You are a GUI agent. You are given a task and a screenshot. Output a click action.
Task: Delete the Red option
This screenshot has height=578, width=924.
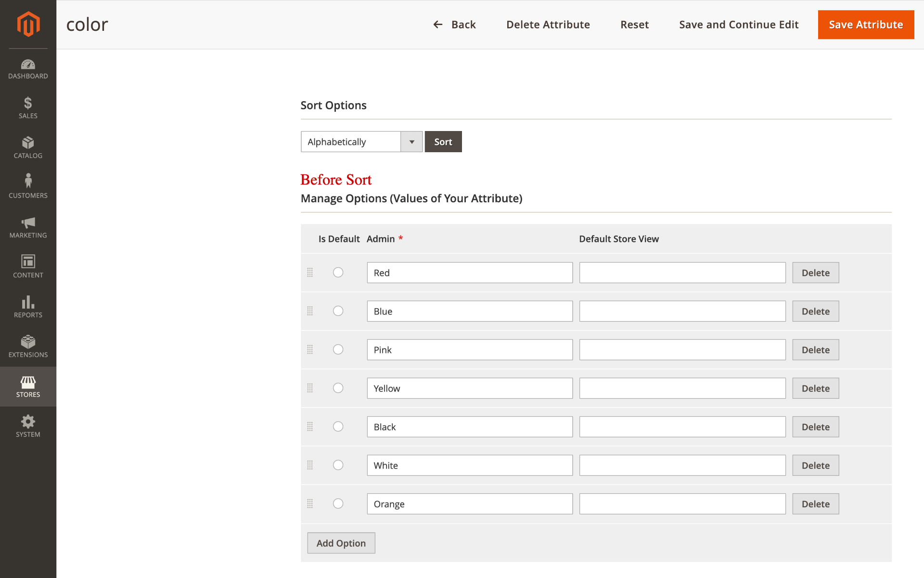click(816, 273)
